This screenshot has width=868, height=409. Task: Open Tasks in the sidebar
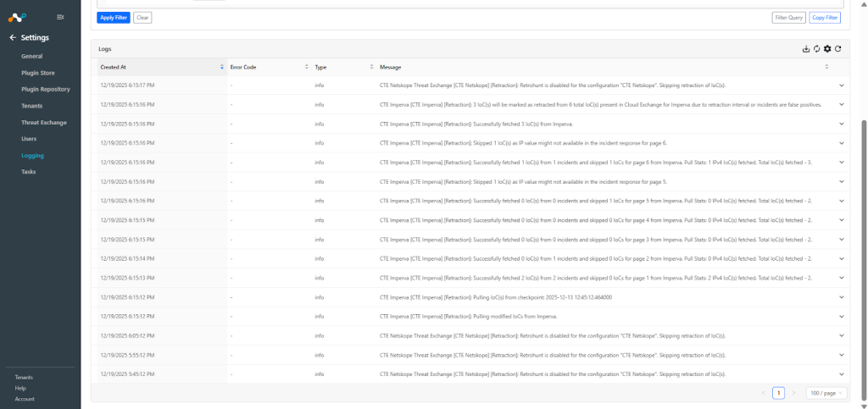pyautogui.click(x=28, y=172)
